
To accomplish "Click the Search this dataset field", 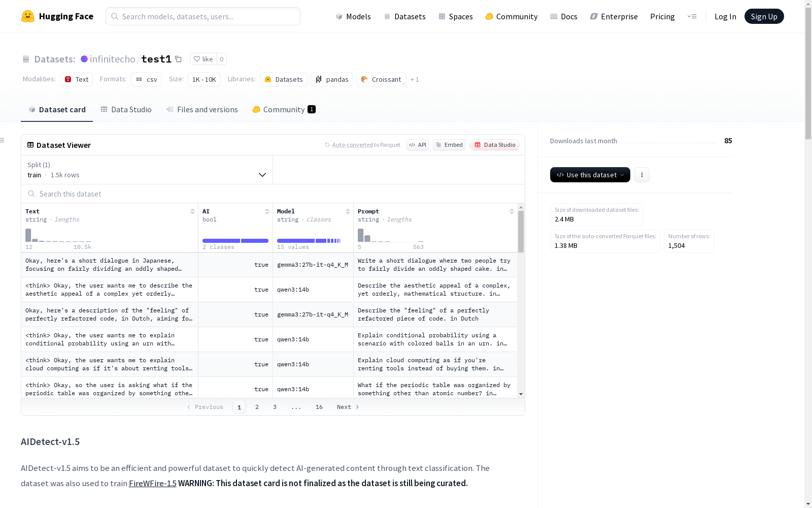I will point(273,194).
